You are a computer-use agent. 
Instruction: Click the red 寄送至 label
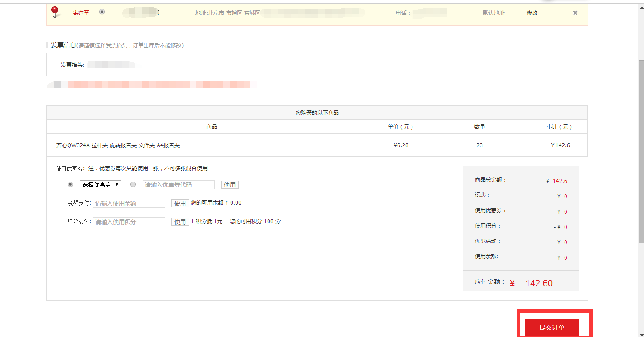[81, 13]
